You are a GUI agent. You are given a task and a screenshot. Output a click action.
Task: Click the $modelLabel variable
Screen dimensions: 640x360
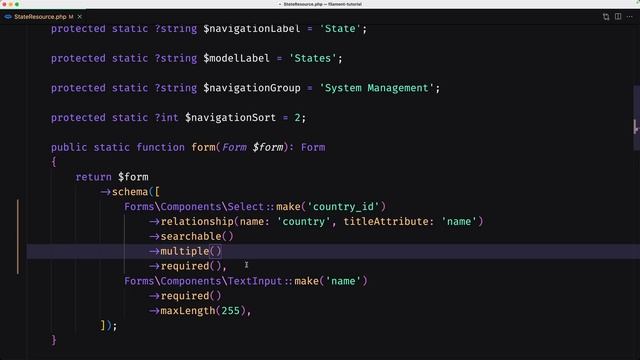pyautogui.click(x=237, y=58)
